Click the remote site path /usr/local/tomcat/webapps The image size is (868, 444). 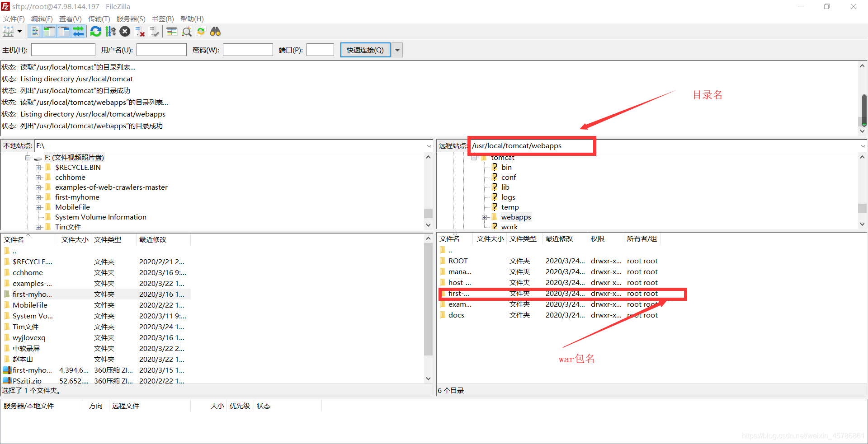pos(517,146)
